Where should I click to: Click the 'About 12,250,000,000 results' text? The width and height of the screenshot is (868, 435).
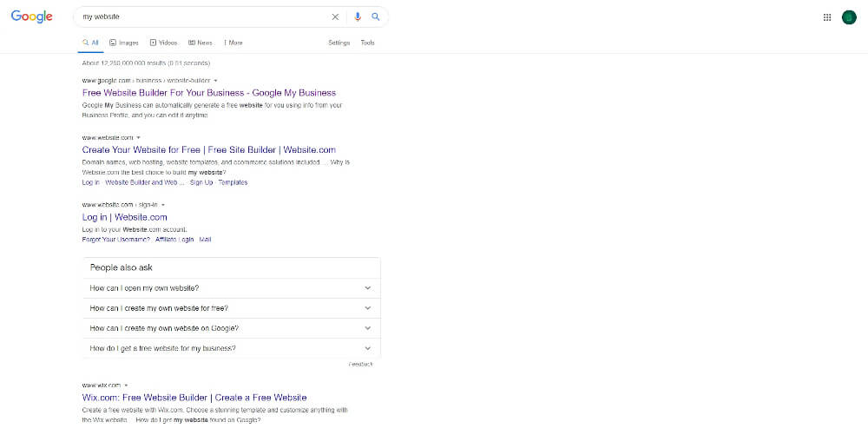click(x=146, y=63)
